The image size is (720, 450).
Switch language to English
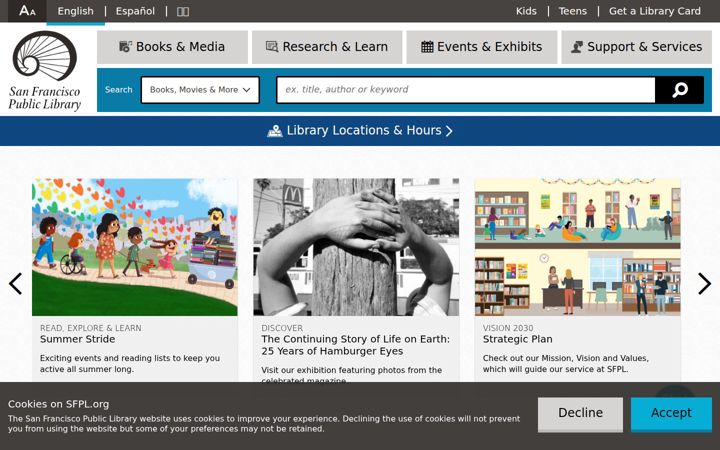(x=75, y=11)
